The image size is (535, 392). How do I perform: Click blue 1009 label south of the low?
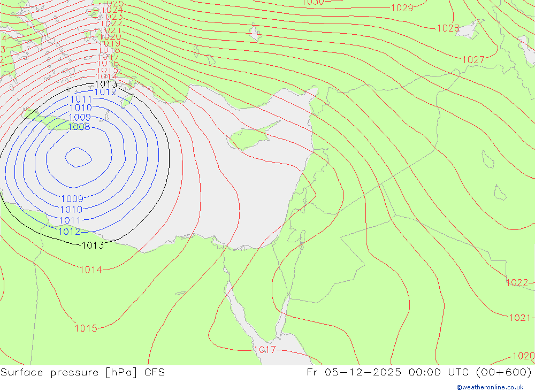click(72, 198)
